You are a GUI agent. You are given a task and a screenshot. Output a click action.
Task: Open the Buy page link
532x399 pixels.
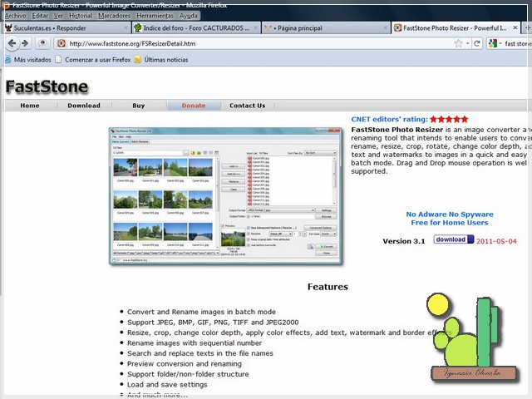coord(139,106)
